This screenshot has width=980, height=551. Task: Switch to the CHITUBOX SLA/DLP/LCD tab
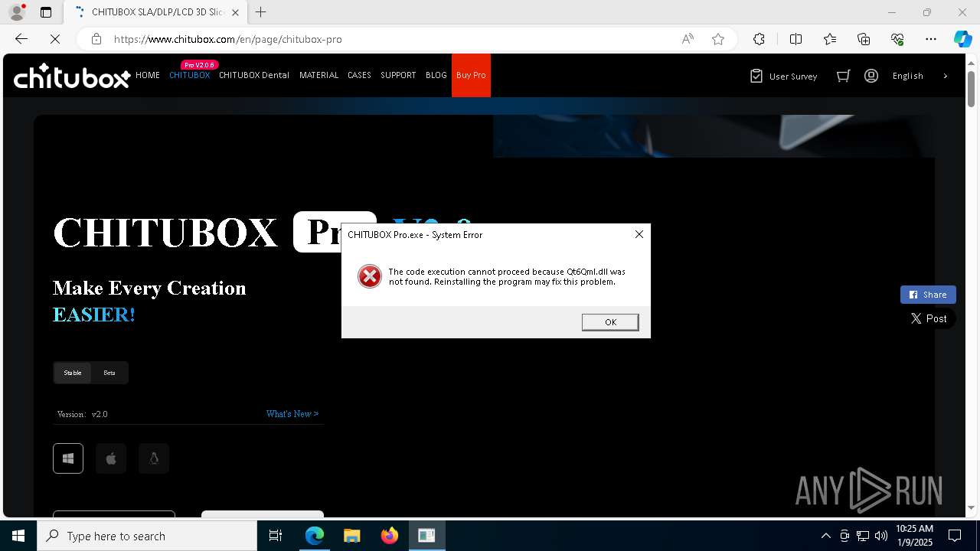[155, 12]
